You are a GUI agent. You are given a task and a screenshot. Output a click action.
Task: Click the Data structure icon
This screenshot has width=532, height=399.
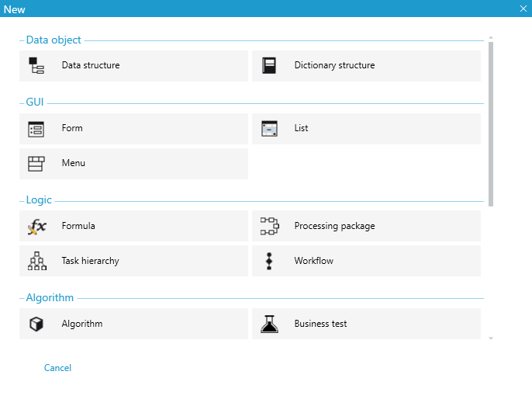[x=36, y=65]
